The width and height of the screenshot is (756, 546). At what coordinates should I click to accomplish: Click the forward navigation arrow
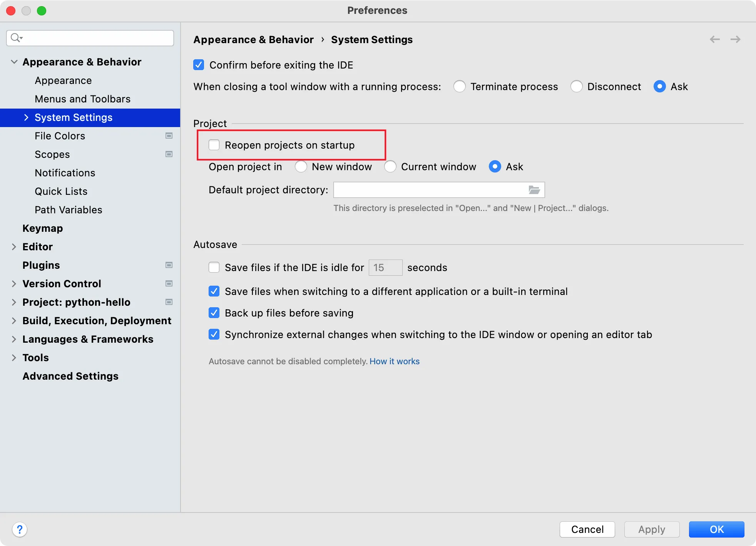click(x=735, y=39)
